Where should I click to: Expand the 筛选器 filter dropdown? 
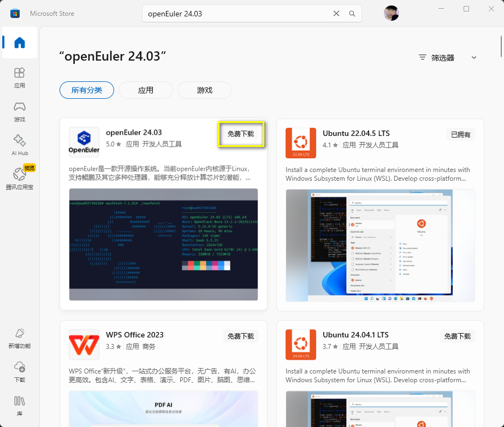pyautogui.click(x=448, y=57)
